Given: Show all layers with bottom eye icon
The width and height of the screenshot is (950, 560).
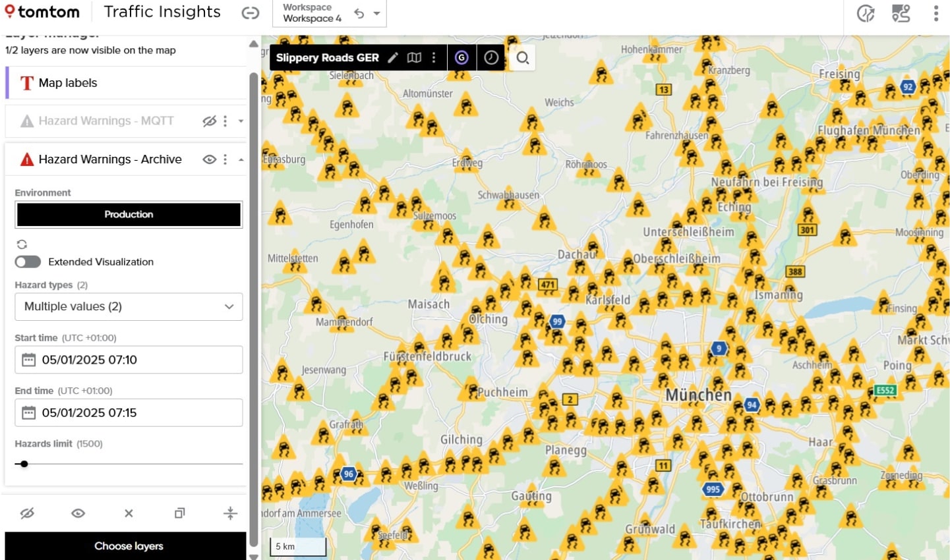Looking at the screenshot, I should [78, 513].
